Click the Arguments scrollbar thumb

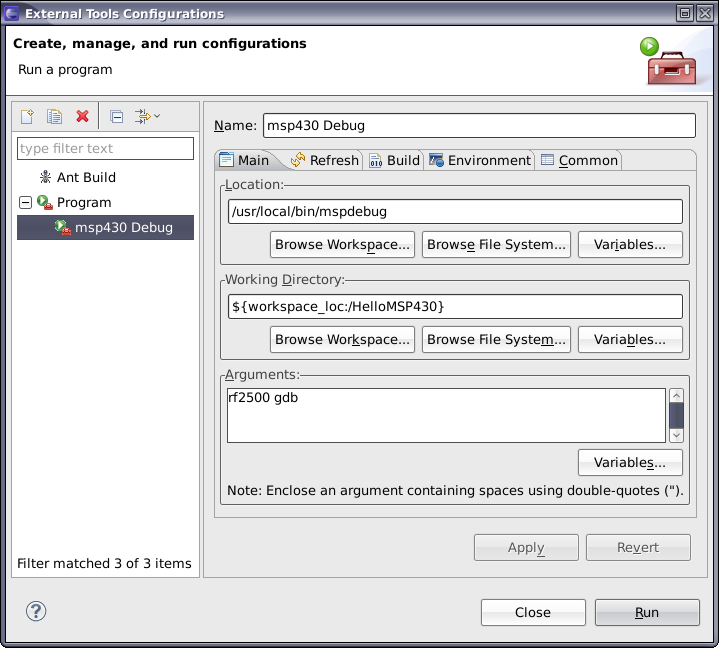(676, 415)
